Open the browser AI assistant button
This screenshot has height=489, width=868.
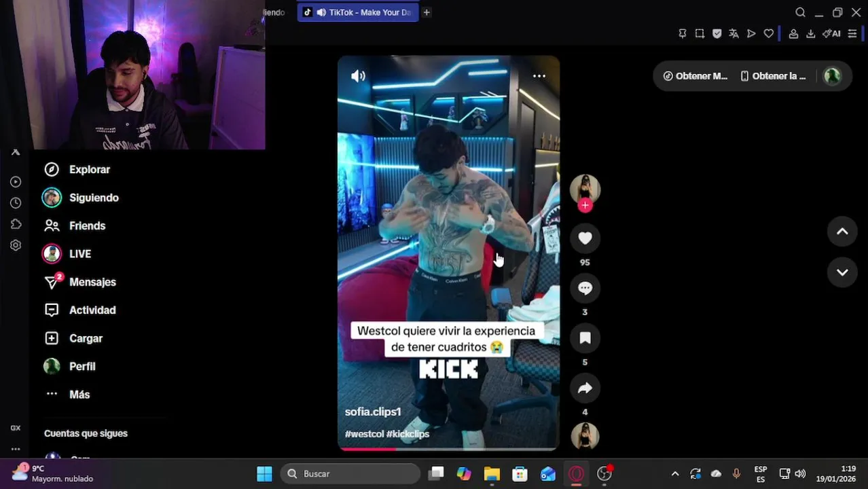(x=831, y=33)
